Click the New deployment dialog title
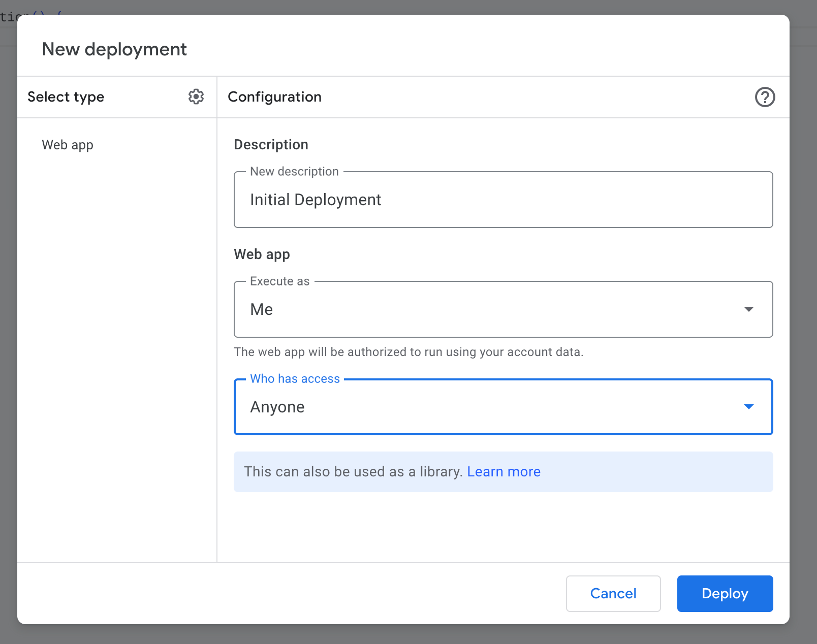The width and height of the screenshot is (817, 644). click(114, 49)
